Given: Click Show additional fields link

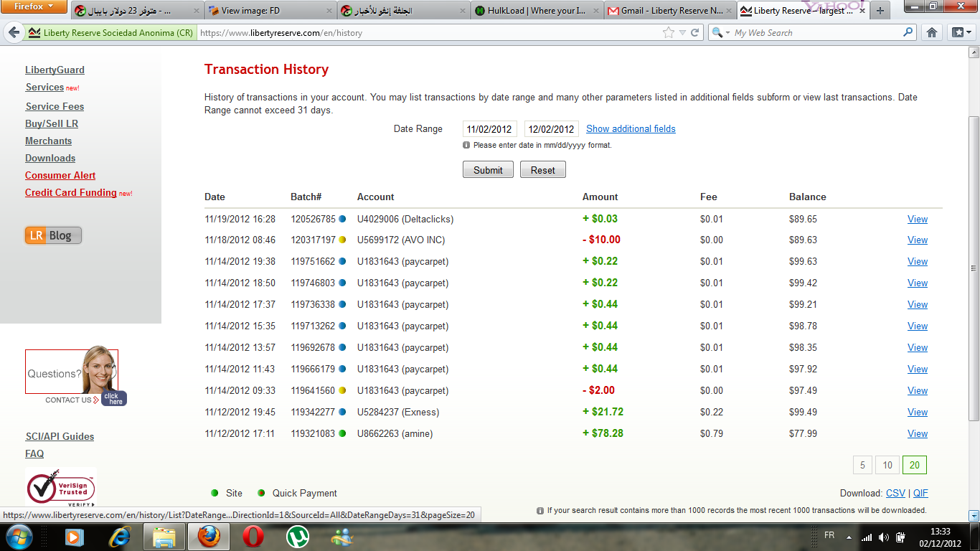Looking at the screenshot, I should point(631,128).
